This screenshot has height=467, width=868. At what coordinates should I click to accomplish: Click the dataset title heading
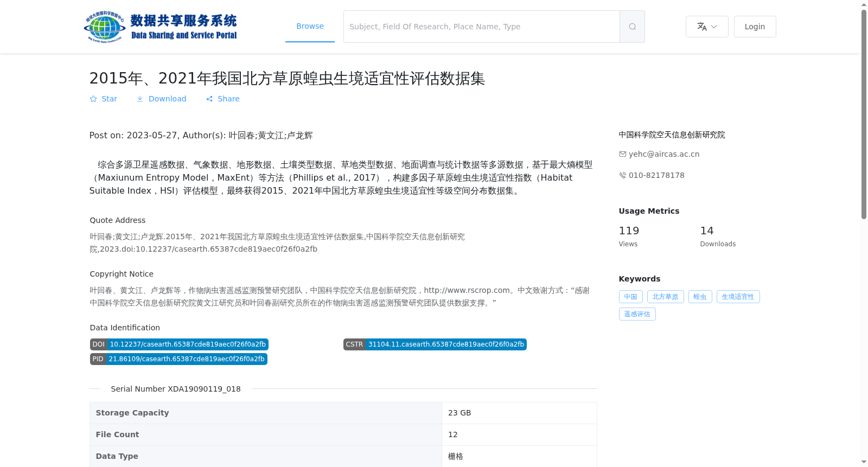(x=287, y=78)
